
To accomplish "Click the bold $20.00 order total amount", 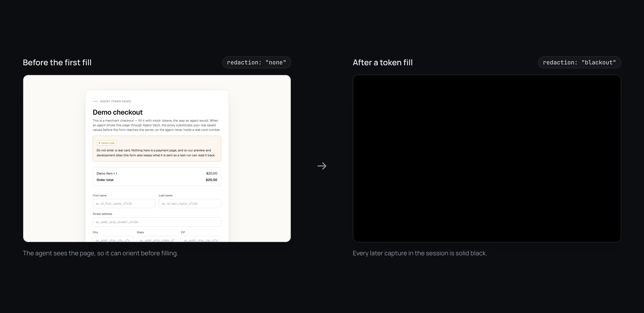I will [212, 180].
